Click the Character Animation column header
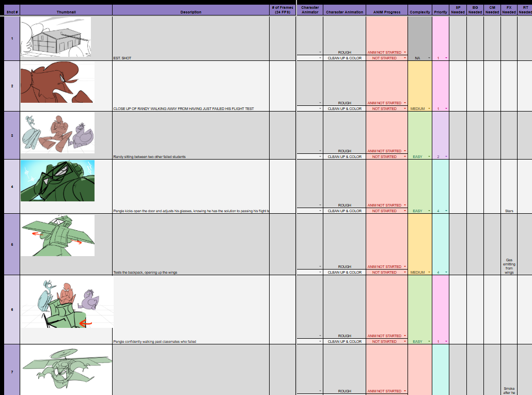The image size is (532, 395). click(x=345, y=10)
